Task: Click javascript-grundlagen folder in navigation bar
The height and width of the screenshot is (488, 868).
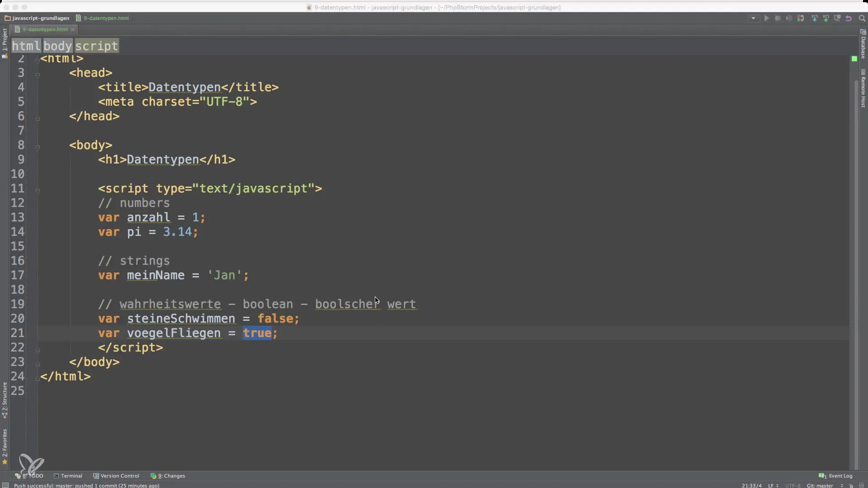Action: (x=37, y=18)
